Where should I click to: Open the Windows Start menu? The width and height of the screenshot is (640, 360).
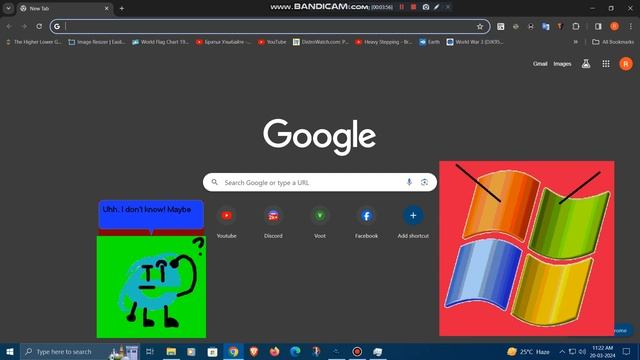10,351
